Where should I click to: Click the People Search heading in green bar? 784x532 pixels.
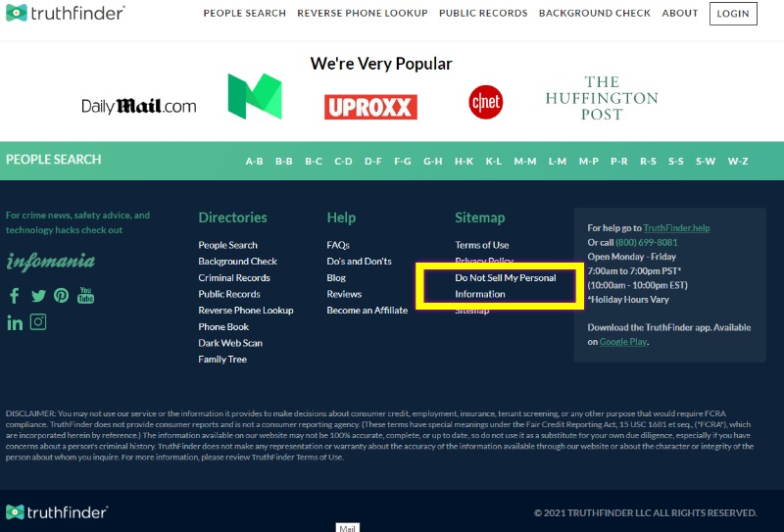coord(54,160)
